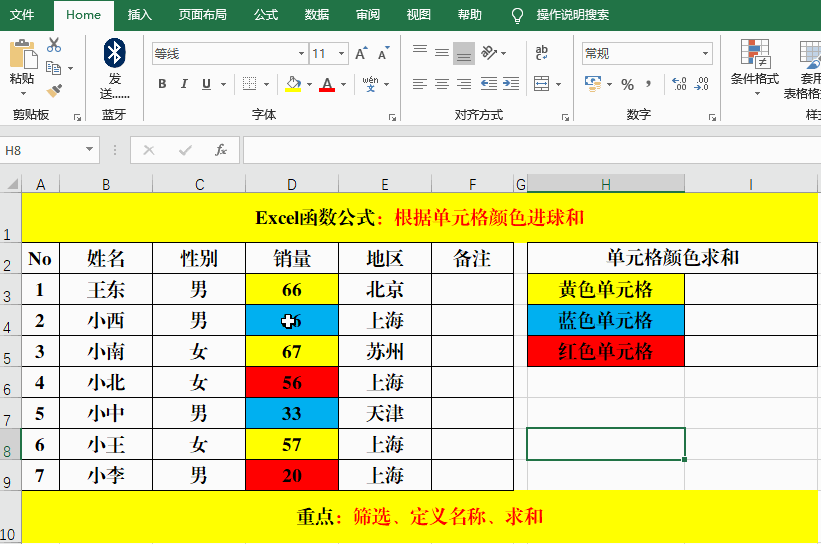The width and height of the screenshot is (821, 544).
Task: Click the Cut scissors icon
Action: point(54,45)
